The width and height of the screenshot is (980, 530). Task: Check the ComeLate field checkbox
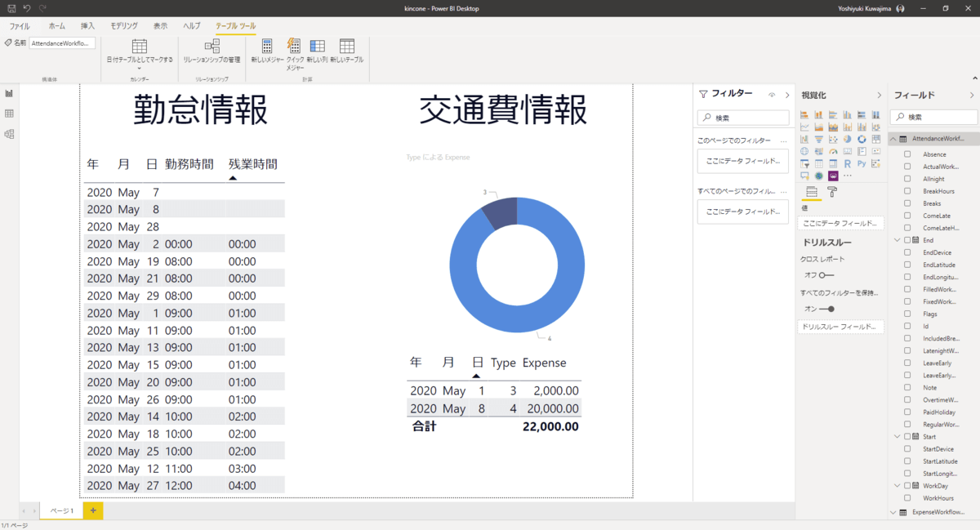[907, 216]
